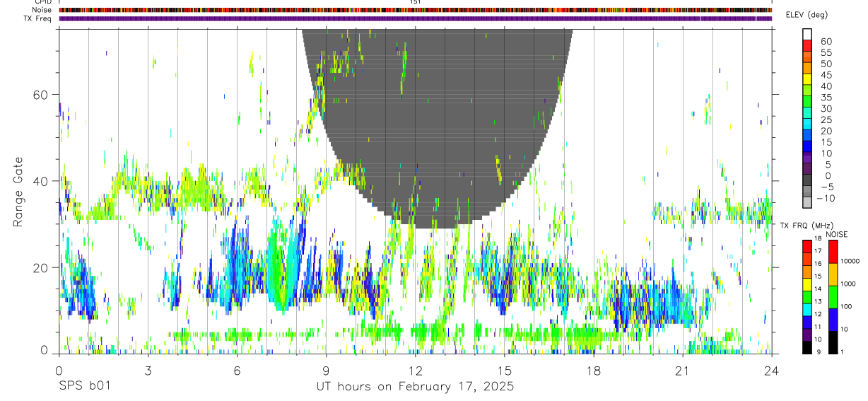Click the '12' tick on the UT hours axis
Screen dimensions: 868x401
pos(416,370)
